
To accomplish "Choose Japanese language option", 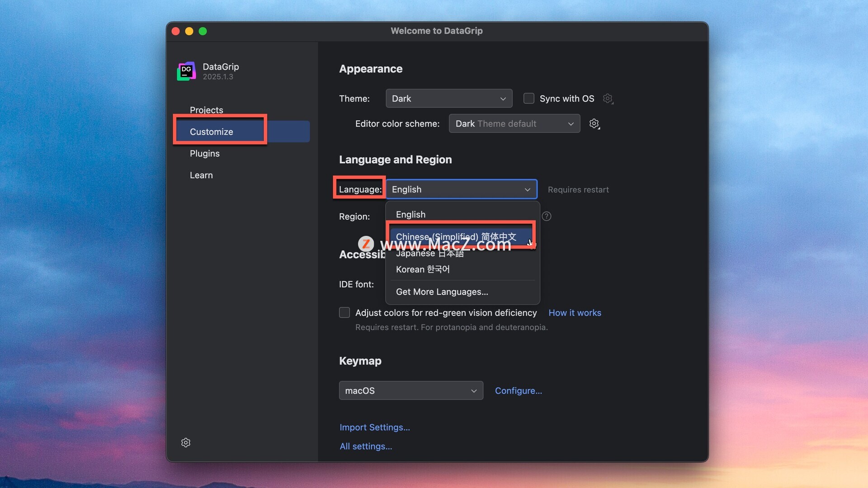I will pyautogui.click(x=462, y=253).
